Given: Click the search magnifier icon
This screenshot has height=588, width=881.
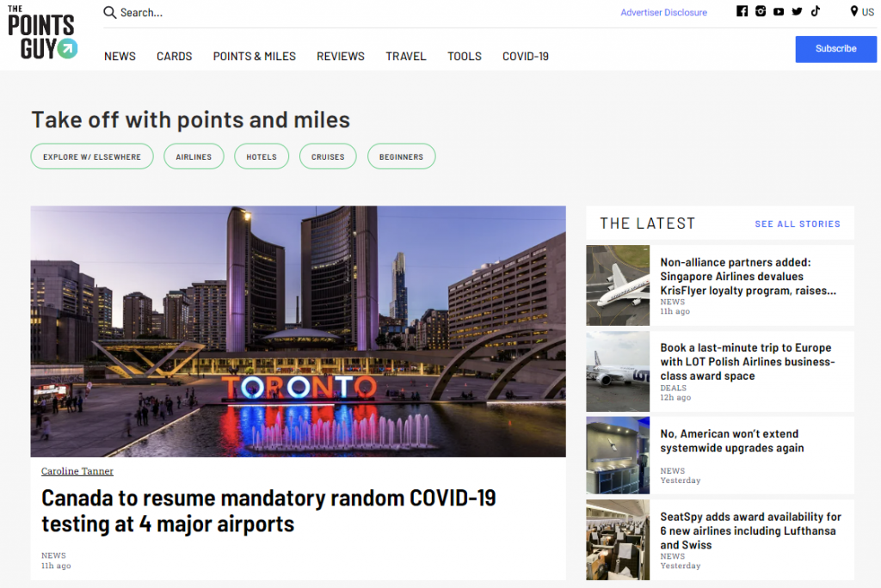Looking at the screenshot, I should click(x=109, y=12).
